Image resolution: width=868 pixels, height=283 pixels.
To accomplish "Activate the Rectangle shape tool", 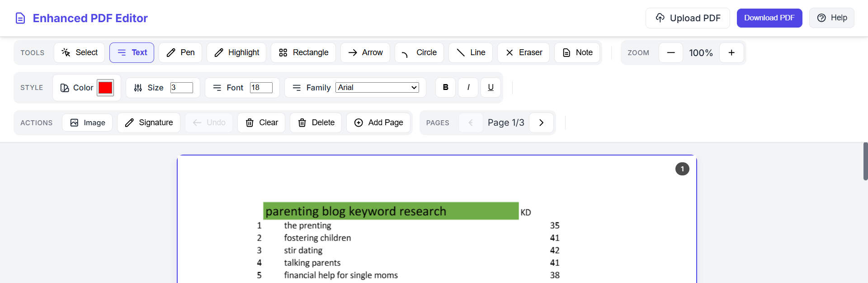I will [303, 52].
